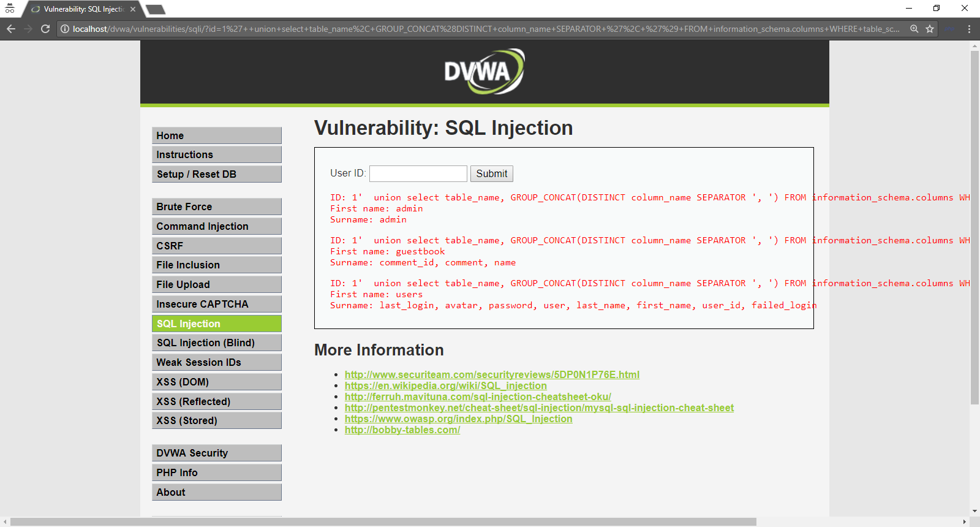Open DVWA Security settings
This screenshot has height=527, width=980.
pos(217,453)
